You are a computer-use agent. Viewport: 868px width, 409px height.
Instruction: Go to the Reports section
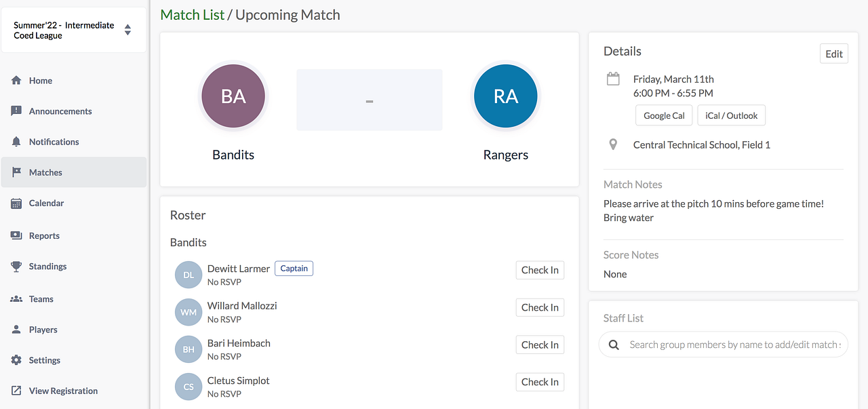44,235
